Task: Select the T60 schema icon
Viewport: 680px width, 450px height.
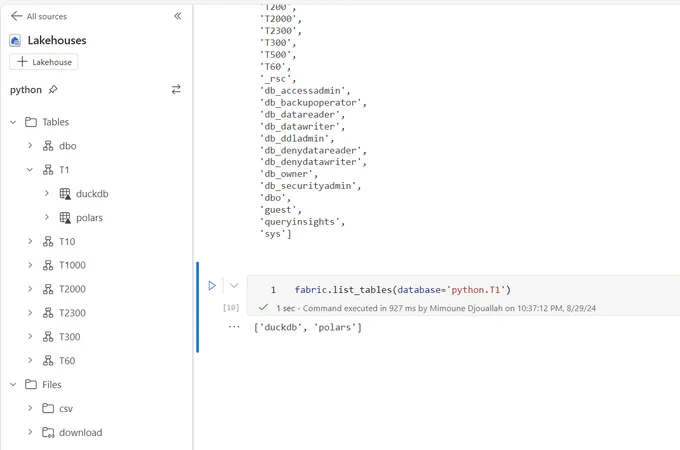Action: pos(48,360)
